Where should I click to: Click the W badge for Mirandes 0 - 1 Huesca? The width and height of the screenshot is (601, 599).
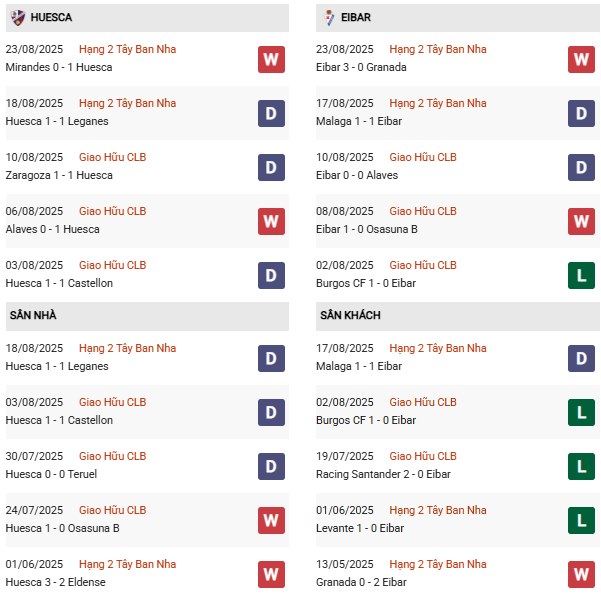click(270, 59)
